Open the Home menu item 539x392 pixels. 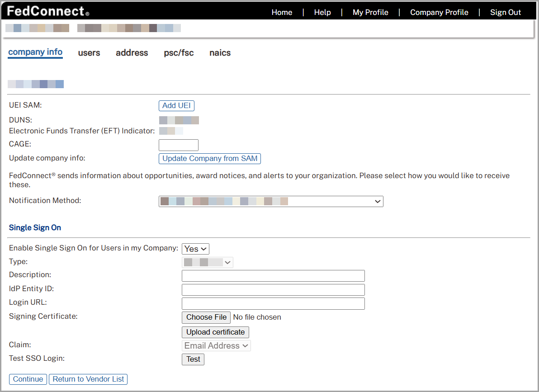click(x=282, y=12)
